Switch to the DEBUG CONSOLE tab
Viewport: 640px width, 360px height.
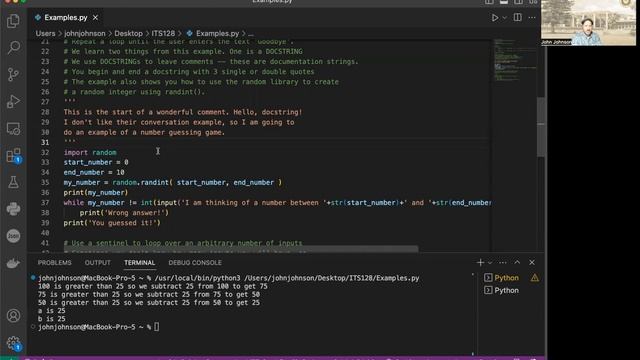pyautogui.click(x=195, y=263)
